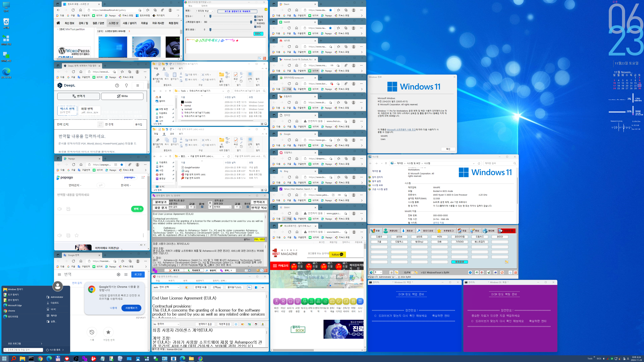The image size is (644, 362).
Task: Enable 뒤로부터 checkbox in 컬러댓글
Action: [255, 23]
